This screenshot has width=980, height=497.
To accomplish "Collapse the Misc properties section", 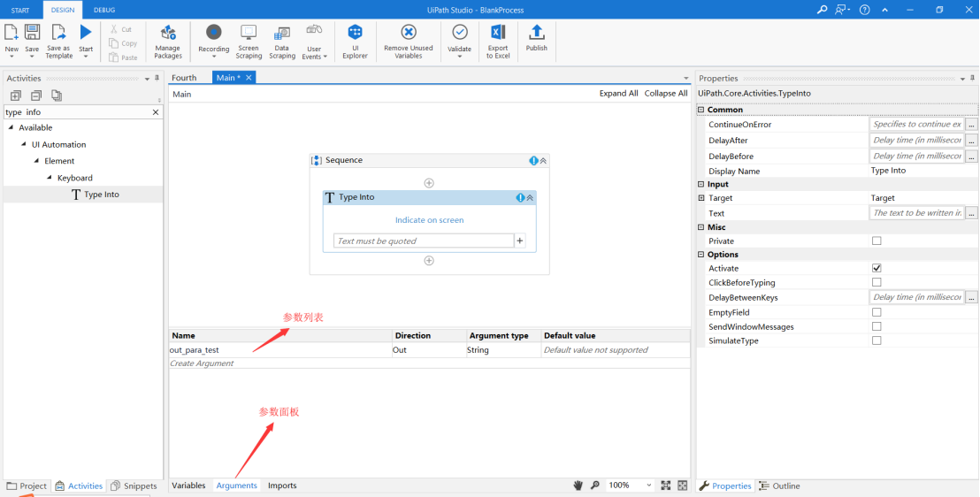I will coord(701,227).
